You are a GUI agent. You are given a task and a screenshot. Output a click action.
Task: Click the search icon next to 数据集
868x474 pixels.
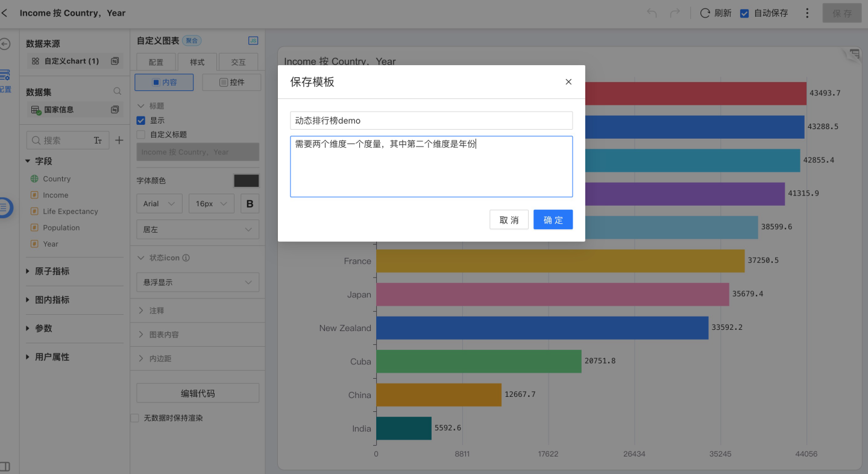[118, 92]
